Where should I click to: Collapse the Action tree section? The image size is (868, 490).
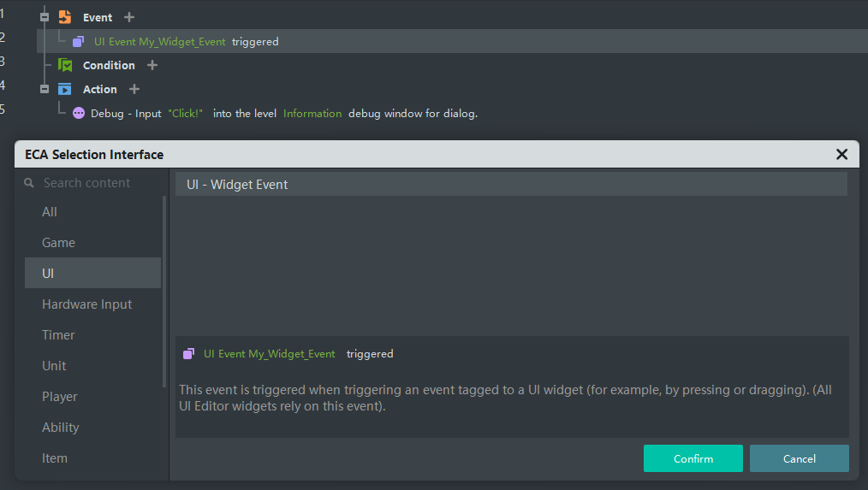(45, 89)
